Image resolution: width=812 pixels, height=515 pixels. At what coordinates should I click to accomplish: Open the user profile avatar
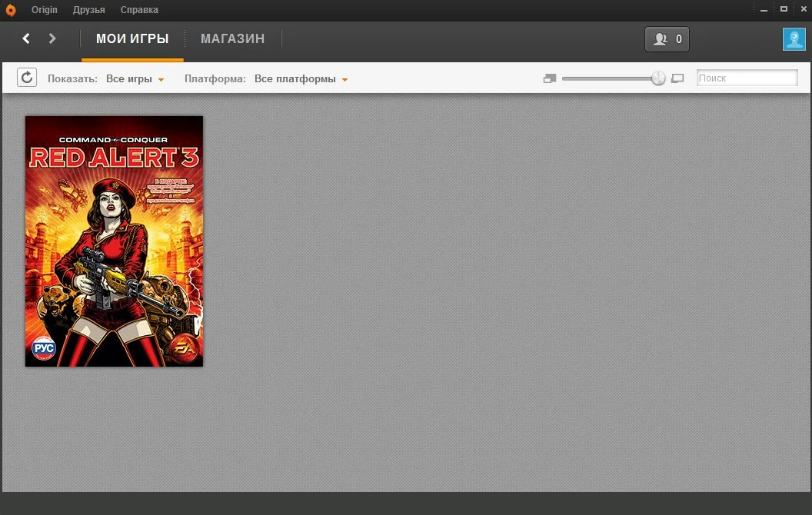794,39
